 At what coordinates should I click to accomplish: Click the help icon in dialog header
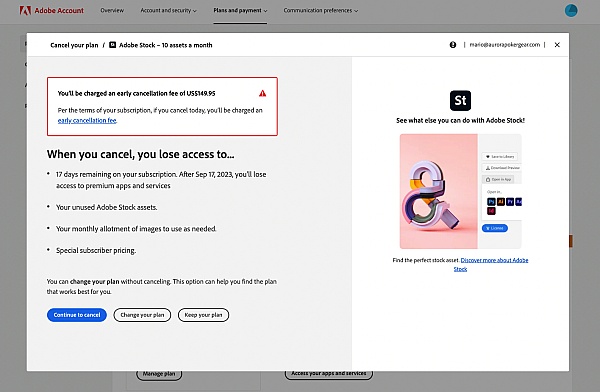453,45
